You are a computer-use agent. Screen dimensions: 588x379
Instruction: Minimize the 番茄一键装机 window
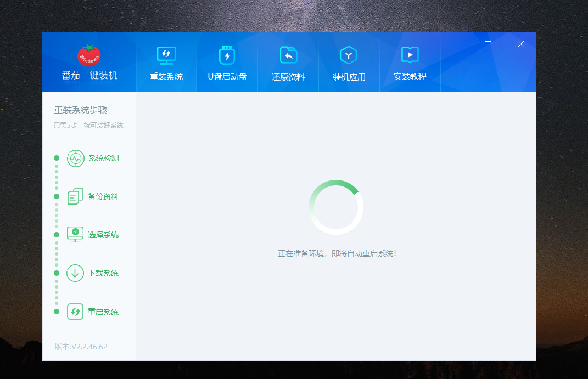[x=505, y=44]
